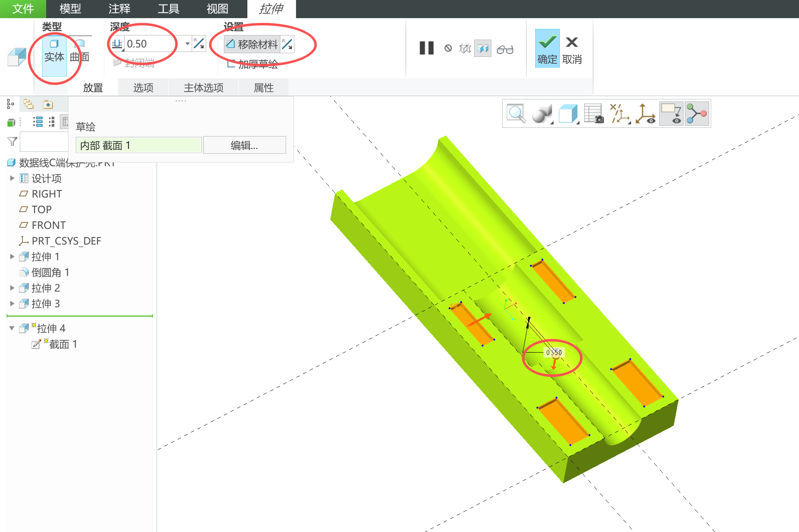Pause the extrude feature preview
The image size is (799, 532).
(426, 48)
